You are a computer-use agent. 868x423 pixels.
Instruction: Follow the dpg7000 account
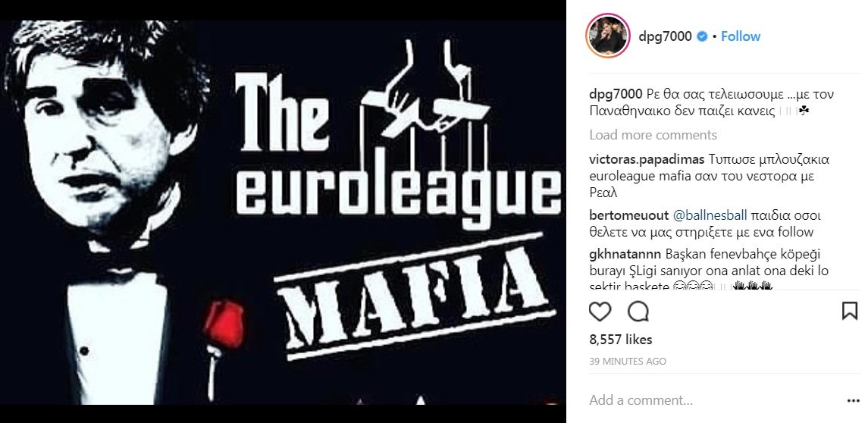(741, 36)
